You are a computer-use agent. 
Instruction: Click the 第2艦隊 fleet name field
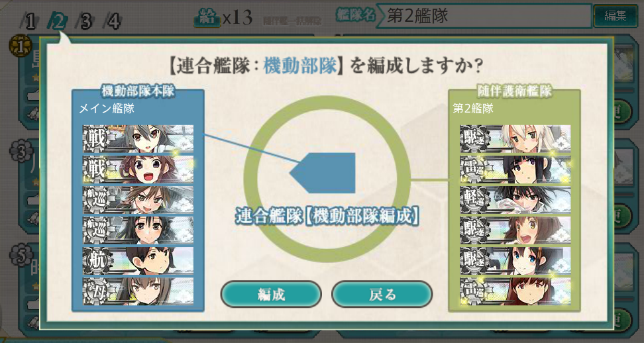[x=484, y=17]
